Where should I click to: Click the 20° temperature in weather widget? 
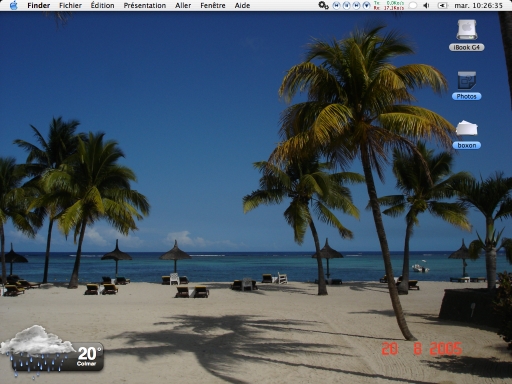pos(89,353)
